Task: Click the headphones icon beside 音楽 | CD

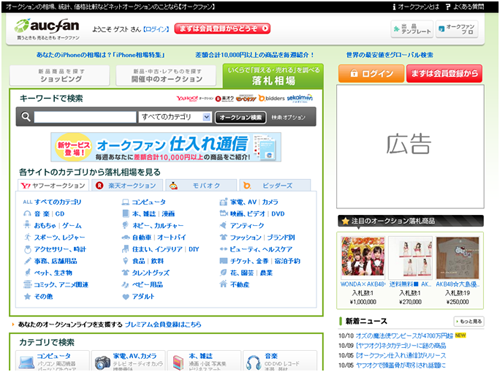Action: [27, 214]
